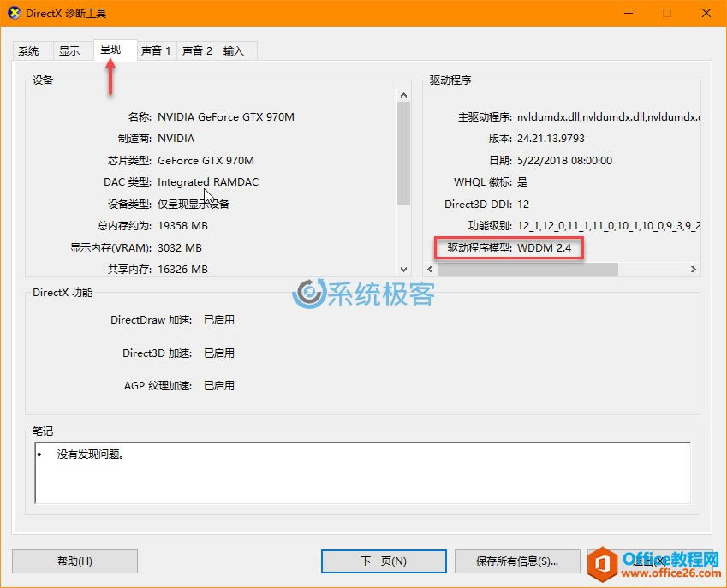Click chip type GeForce GTX 970M
Screen dimensions: 727x588
[x=206, y=161]
